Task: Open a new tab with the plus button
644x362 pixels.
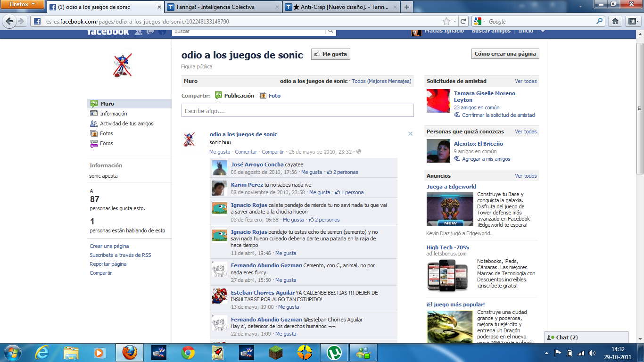Action: (x=406, y=7)
